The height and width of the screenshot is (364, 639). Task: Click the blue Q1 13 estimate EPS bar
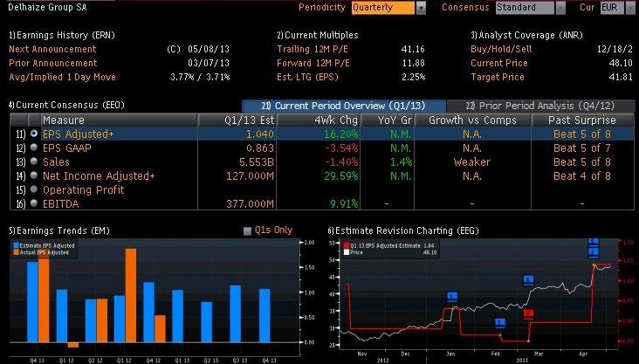tap(178, 316)
